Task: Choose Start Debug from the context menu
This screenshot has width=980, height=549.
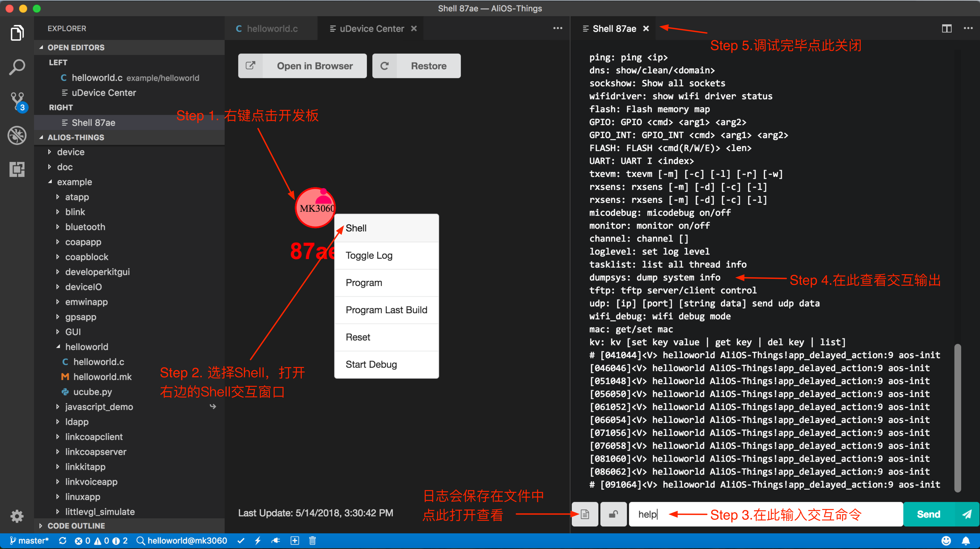Action: pos(371,364)
